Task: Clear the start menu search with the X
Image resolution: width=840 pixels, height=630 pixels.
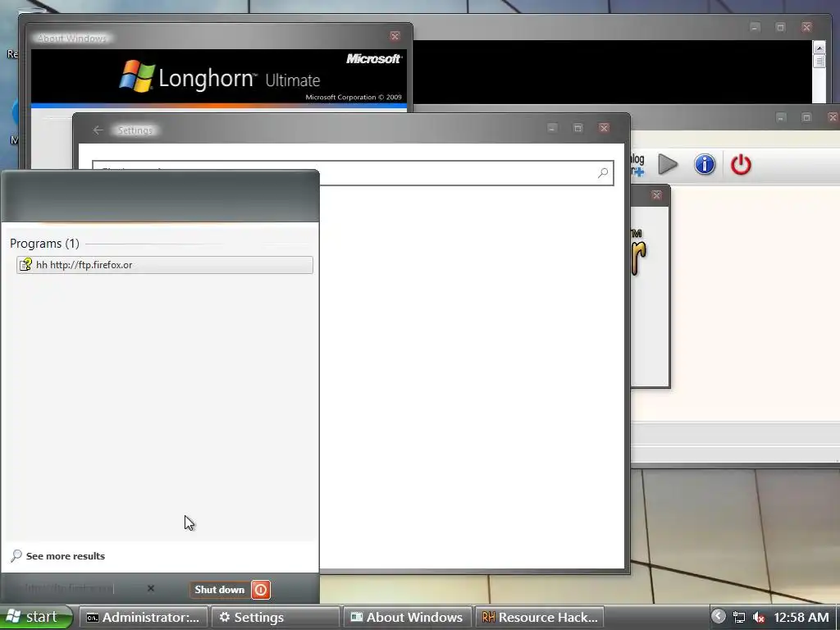Action: point(151,588)
